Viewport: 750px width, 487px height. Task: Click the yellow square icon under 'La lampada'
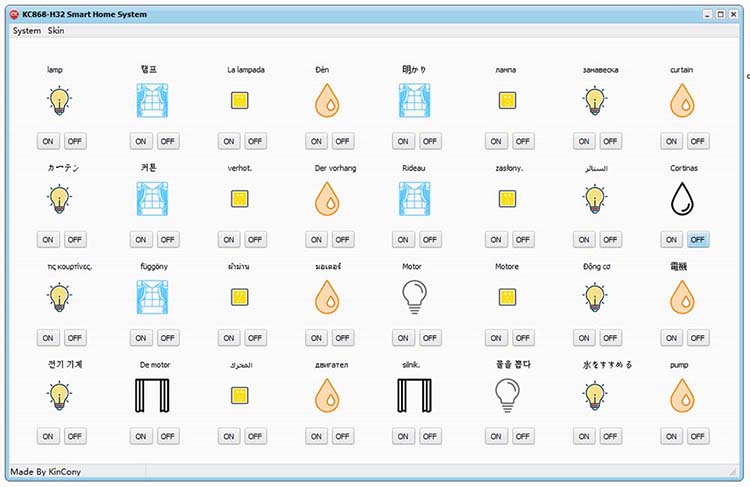pyautogui.click(x=240, y=100)
